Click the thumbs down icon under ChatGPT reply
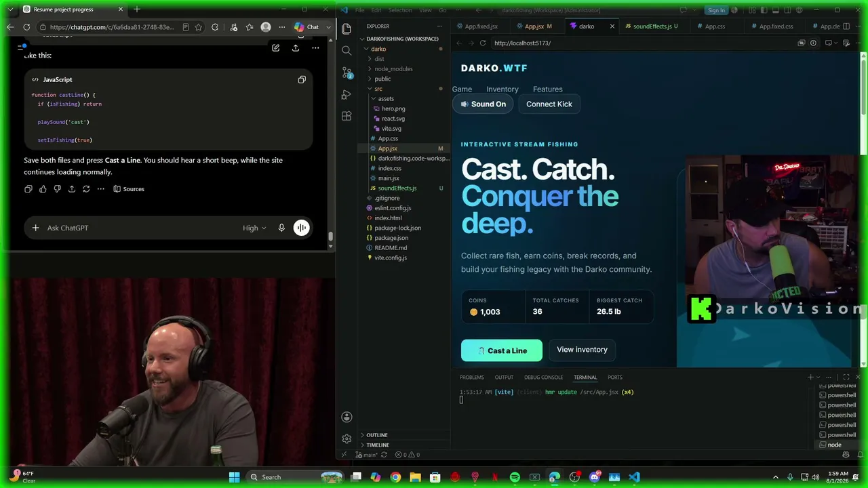The width and height of the screenshot is (868, 488). [57, 189]
